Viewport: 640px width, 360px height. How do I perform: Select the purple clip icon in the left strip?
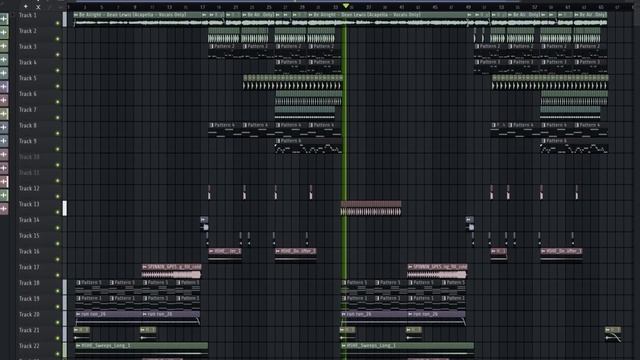coord(4,86)
